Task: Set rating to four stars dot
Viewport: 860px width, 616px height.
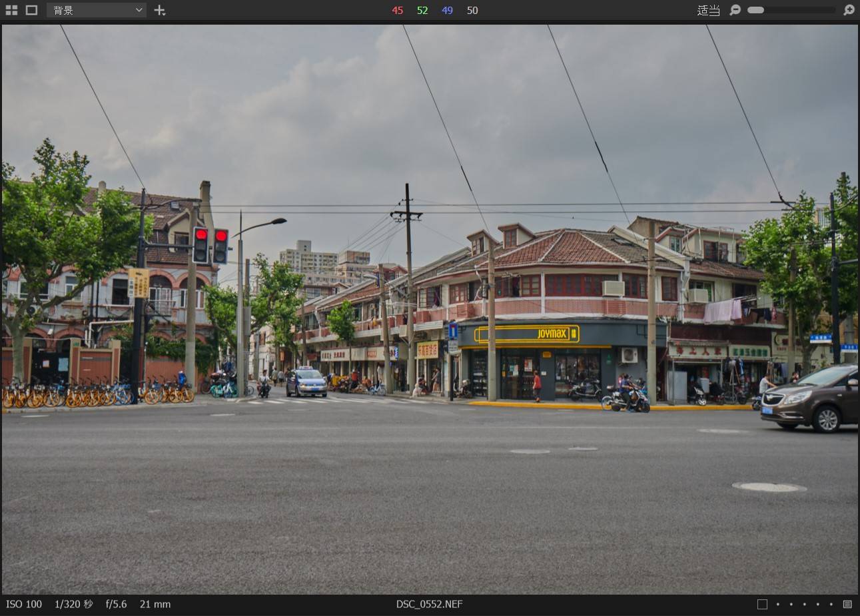Action: [817, 604]
